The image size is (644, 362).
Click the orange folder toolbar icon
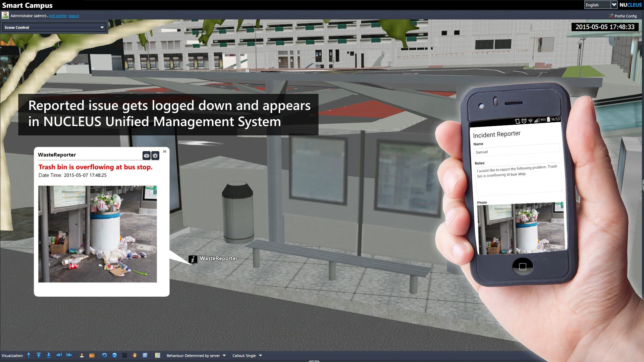tap(92, 355)
